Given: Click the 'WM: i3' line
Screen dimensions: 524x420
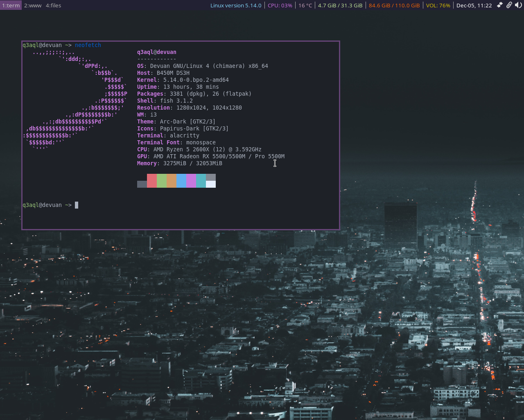Looking at the screenshot, I should tap(147, 115).
